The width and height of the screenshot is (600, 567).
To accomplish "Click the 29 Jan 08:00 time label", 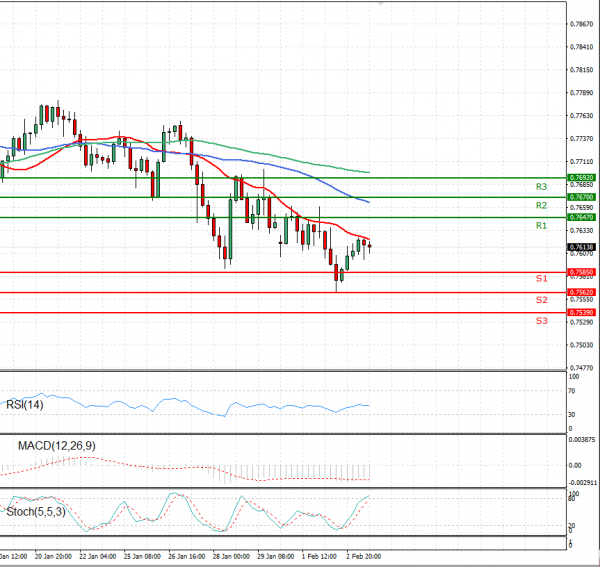I will click(276, 556).
